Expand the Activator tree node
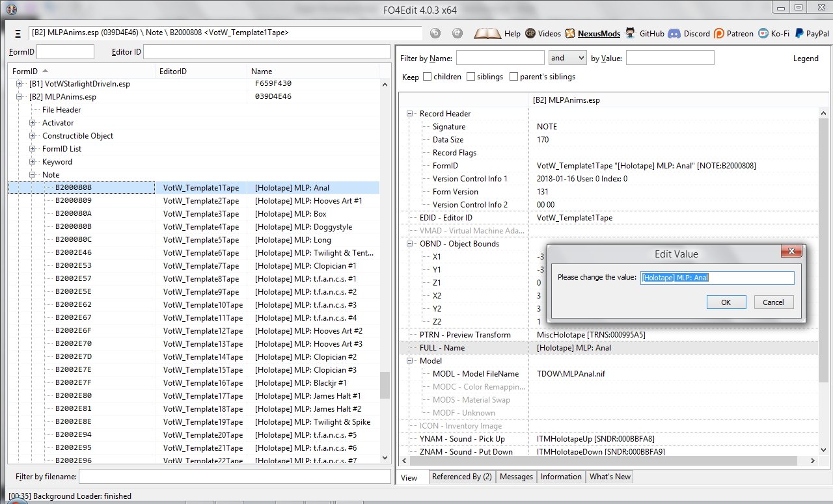This screenshot has width=833, height=504. [33, 123]
